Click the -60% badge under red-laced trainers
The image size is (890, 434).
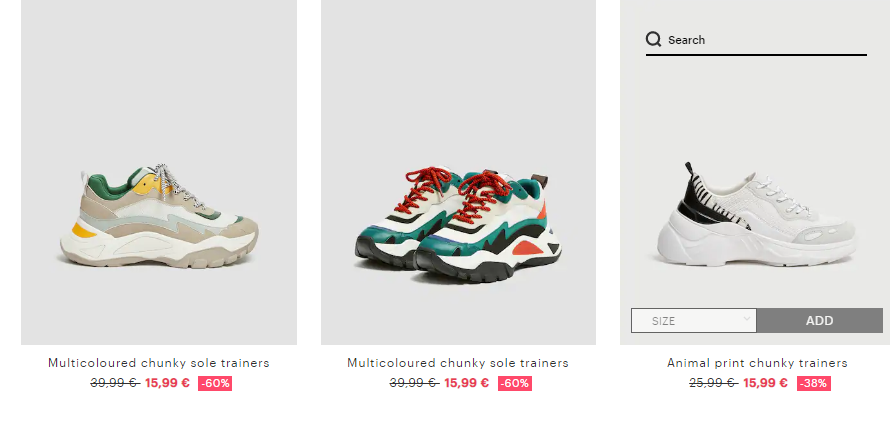(515, 384)
